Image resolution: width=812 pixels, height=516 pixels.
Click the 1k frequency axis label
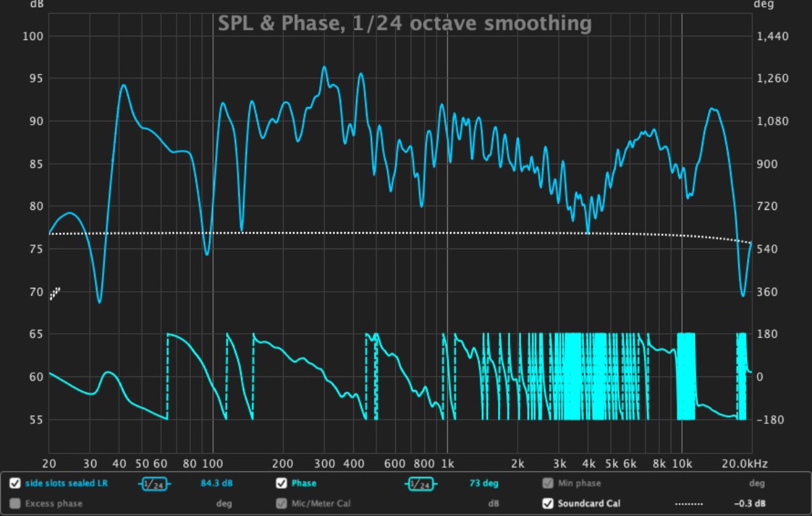447,464
